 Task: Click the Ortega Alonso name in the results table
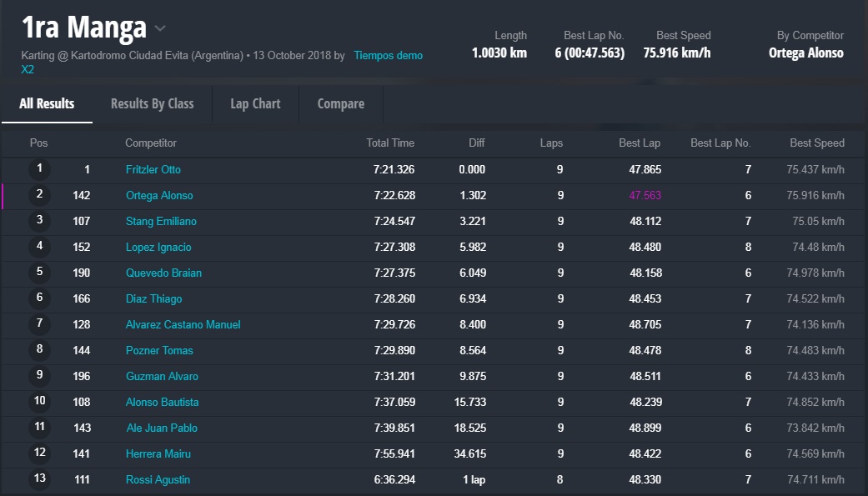(x=158, y=196)
